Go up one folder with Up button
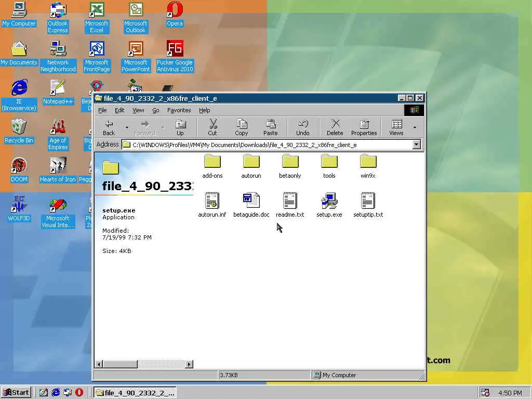The height and width of the screenshot is (399, 532). click(180, 128)
